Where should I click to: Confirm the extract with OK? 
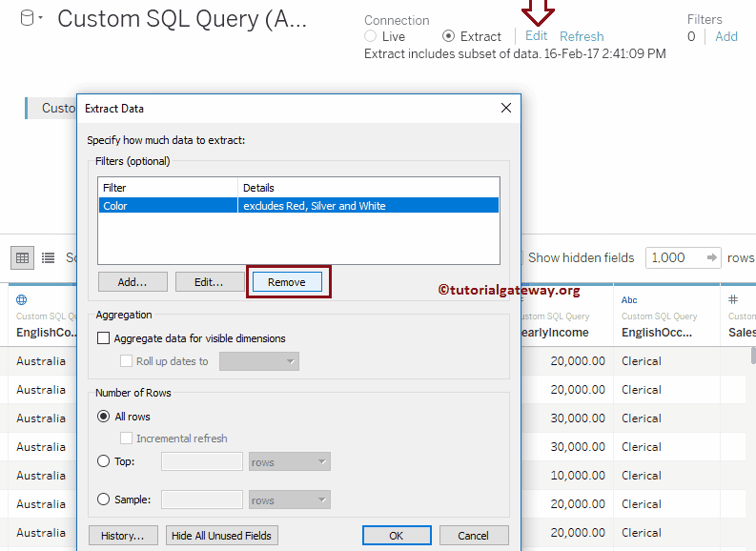tap(397, 536)
